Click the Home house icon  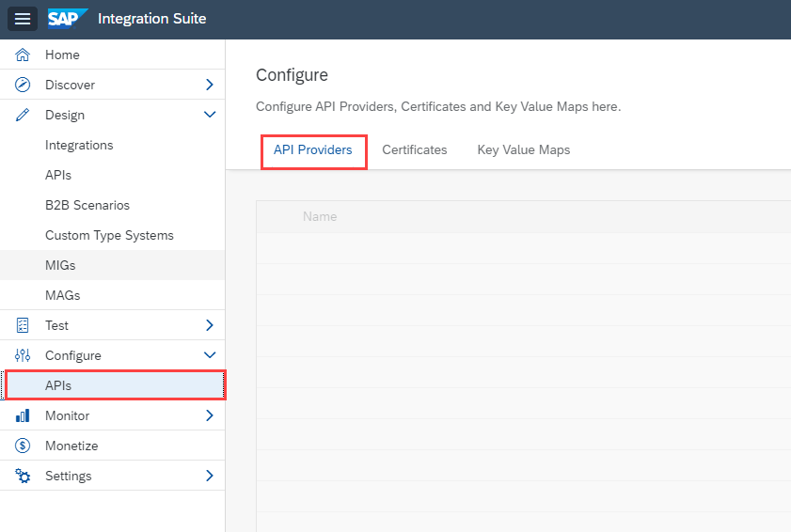tap(24, 55)
